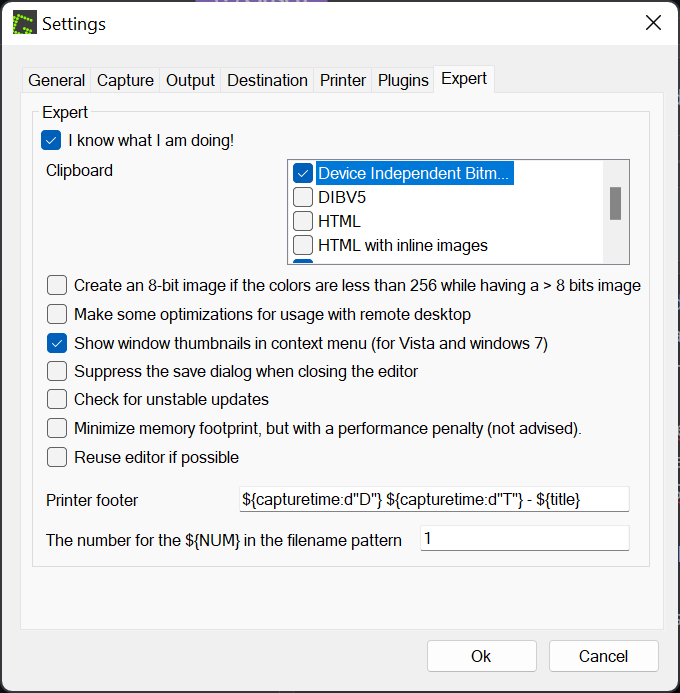Click the Greenshot logo icon in title bar
The image size is (680, 693).
(24, 23)
